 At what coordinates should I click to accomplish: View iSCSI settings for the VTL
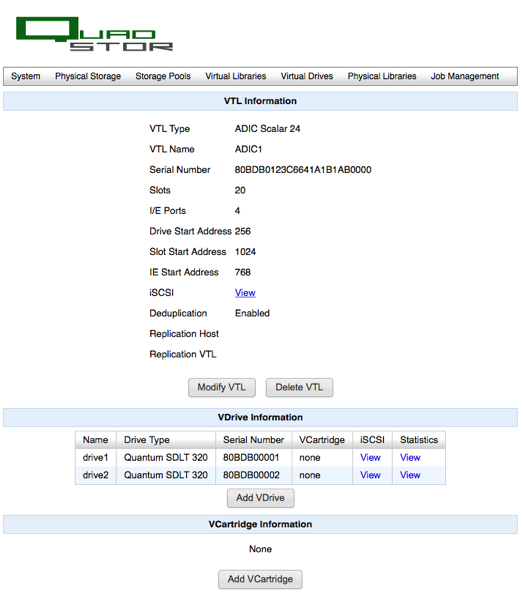click(245, 293)
